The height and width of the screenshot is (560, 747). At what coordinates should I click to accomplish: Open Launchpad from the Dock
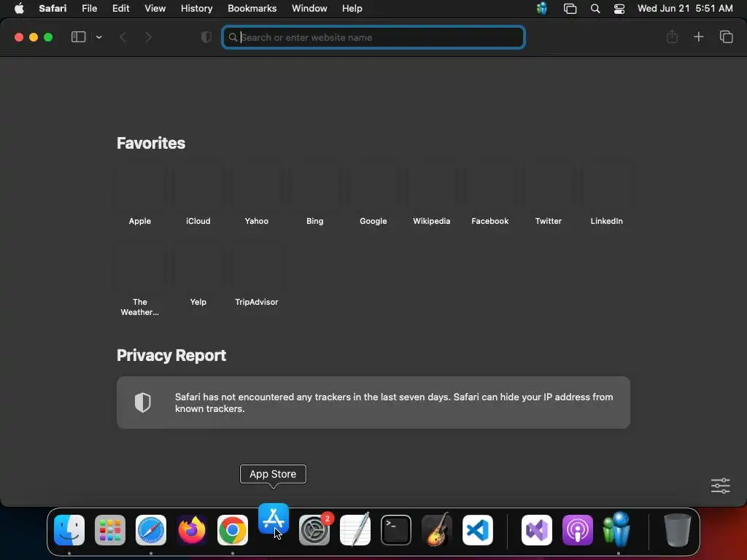(110, 530)
